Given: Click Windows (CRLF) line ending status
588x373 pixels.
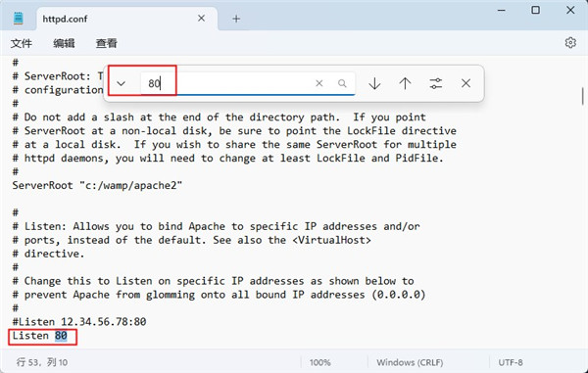Looking at the screenshot, I should [x=410, y=362].
